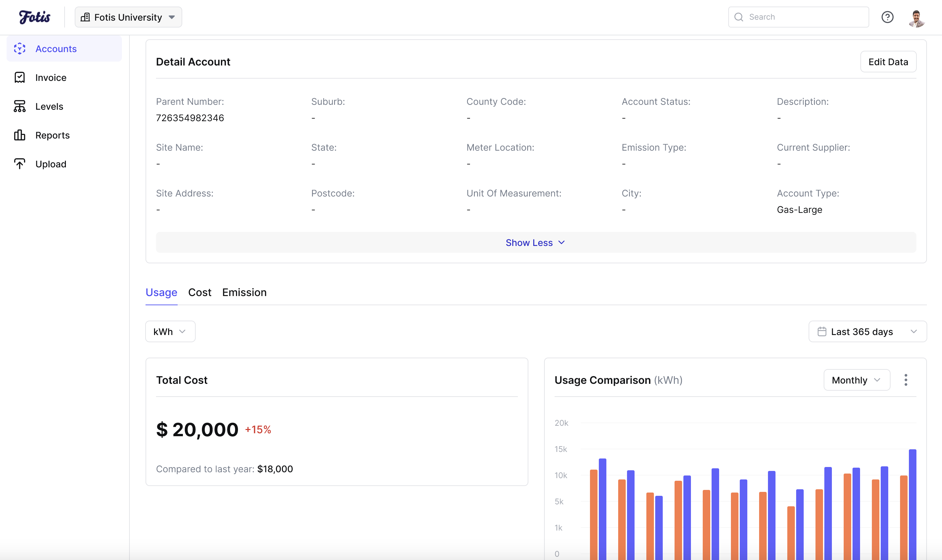This screenshot has width=942, height=560.
Task: Change Monthly interval on Usage Comparison
Action: [x=856, y=380]
